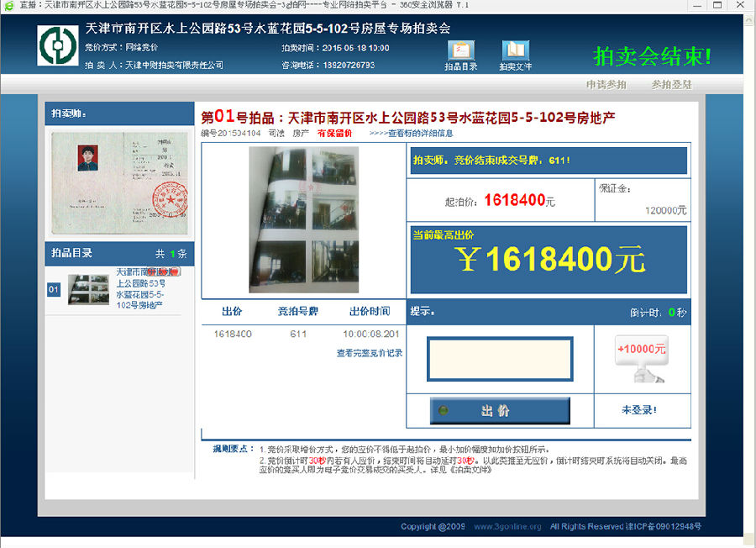756x548 pixels.
Task: Open the 拍品目录 catalog icon
Action: (x=460, y=52)
